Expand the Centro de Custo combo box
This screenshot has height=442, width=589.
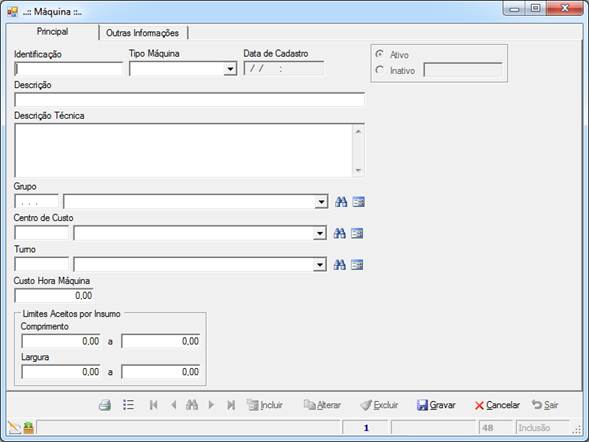point(320,234)
